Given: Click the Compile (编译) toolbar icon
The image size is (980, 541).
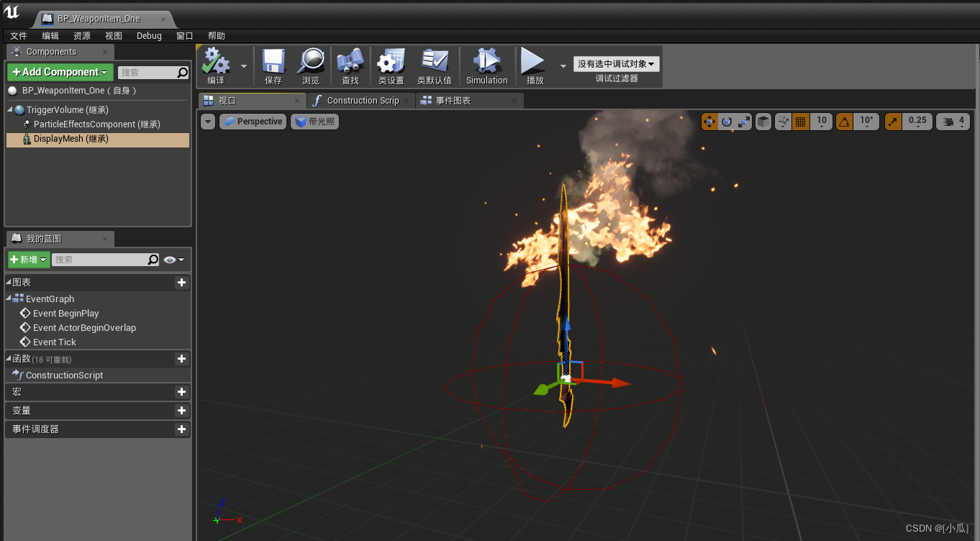Looking at the screenshot, I should (216, 62).
